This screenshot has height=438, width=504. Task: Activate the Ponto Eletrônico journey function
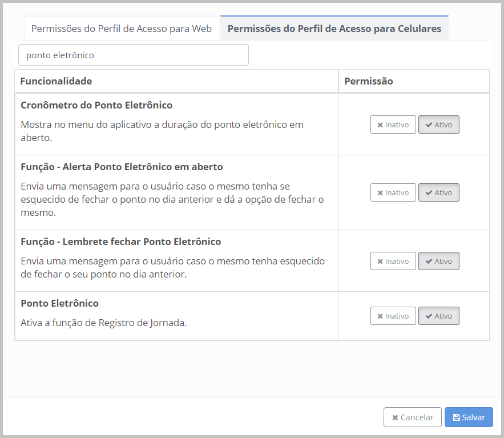438,316
